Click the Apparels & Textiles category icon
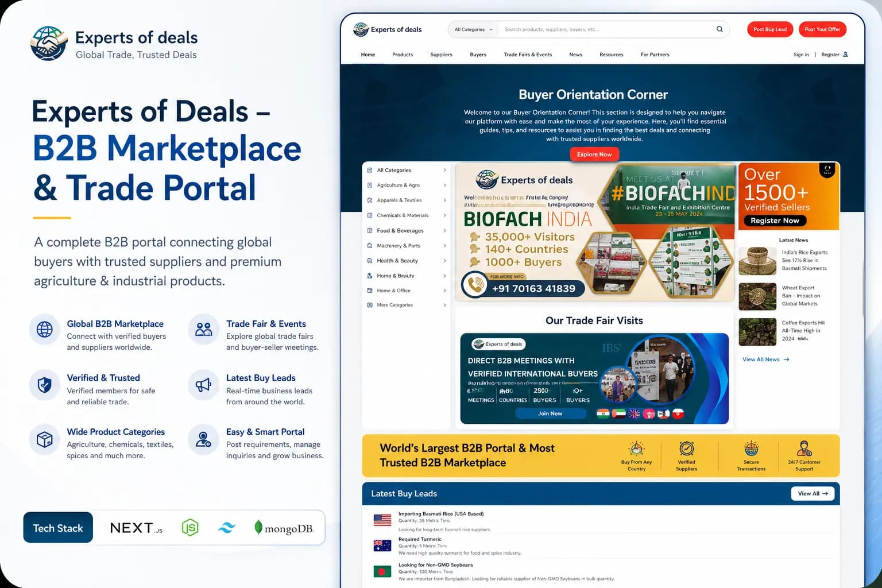The height and width of the screenshot is (588, 882). [x=370, y=200]
